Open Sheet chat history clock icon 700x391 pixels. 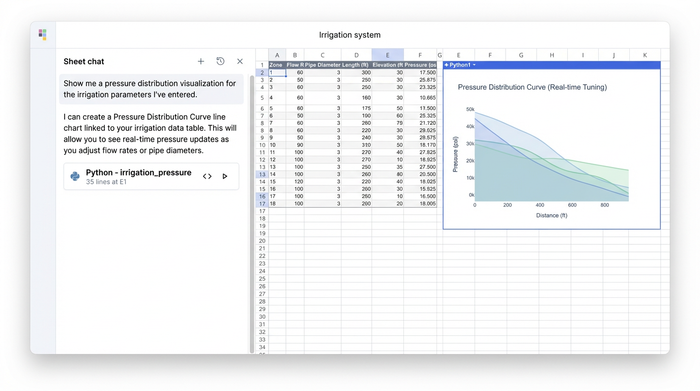[221, 62]
